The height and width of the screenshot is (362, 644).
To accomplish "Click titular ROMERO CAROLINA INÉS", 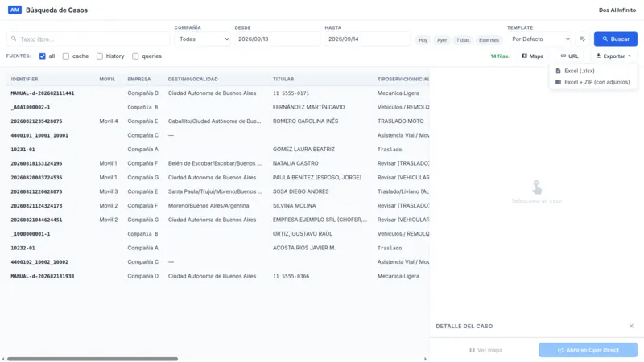I will 305,121.
